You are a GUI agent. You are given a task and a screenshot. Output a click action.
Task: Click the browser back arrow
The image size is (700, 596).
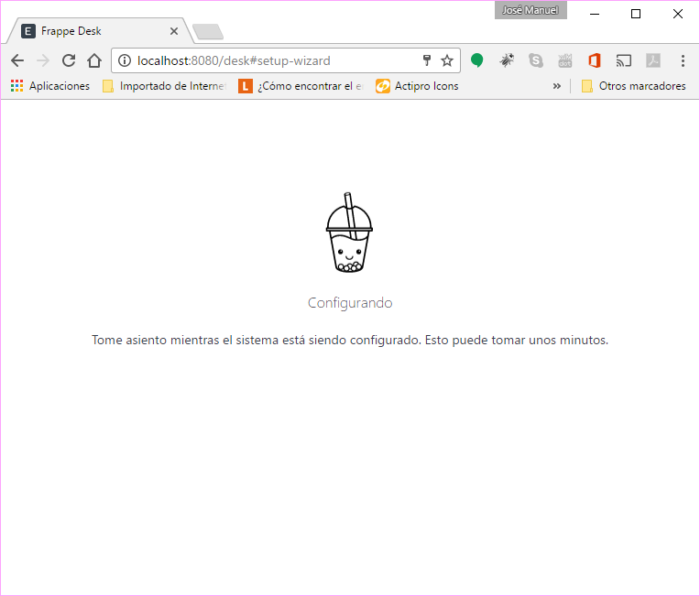tap(16, 60)
